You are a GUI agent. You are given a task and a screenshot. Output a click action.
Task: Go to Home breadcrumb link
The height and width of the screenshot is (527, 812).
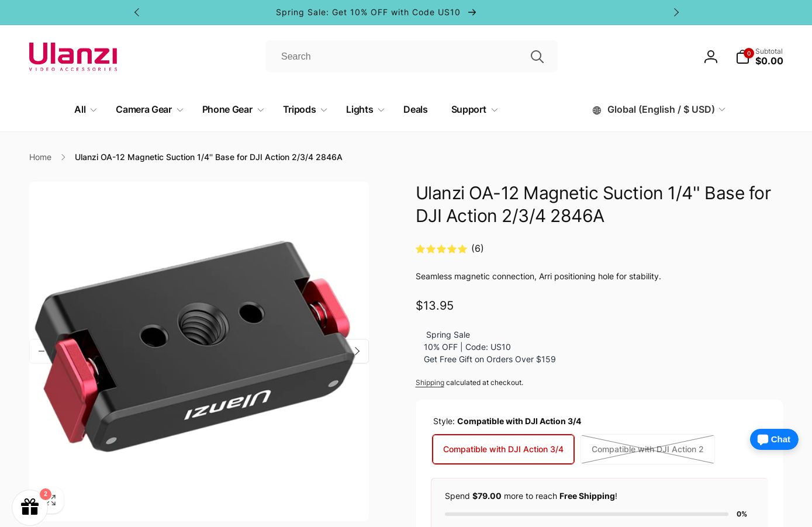tap(40, 157)
